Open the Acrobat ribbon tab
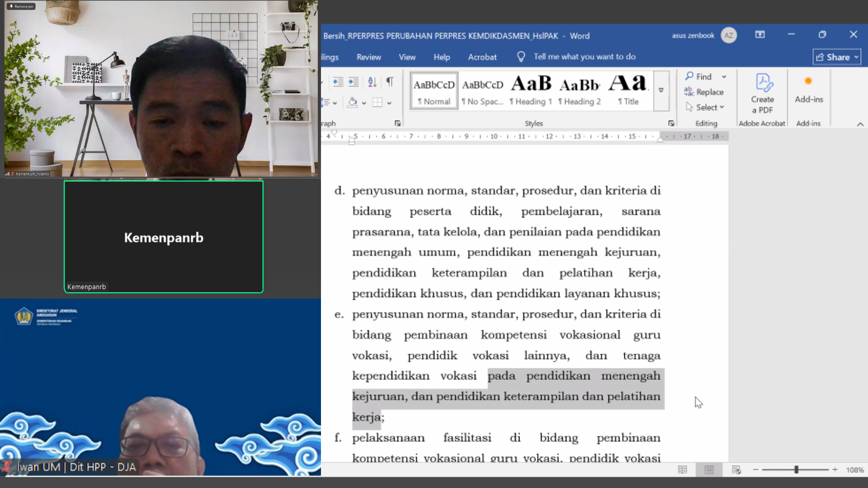This screenshot has width=868, height=488. pos(482,57)
